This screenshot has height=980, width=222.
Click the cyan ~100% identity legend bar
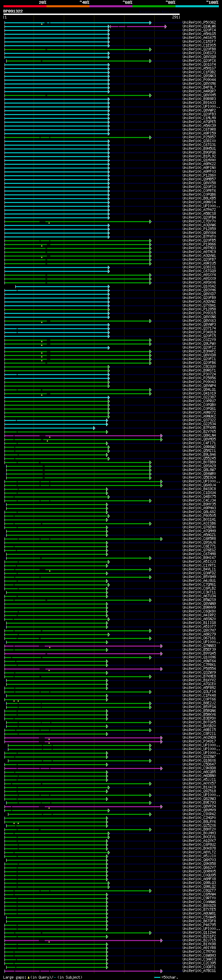pos(197,6)
